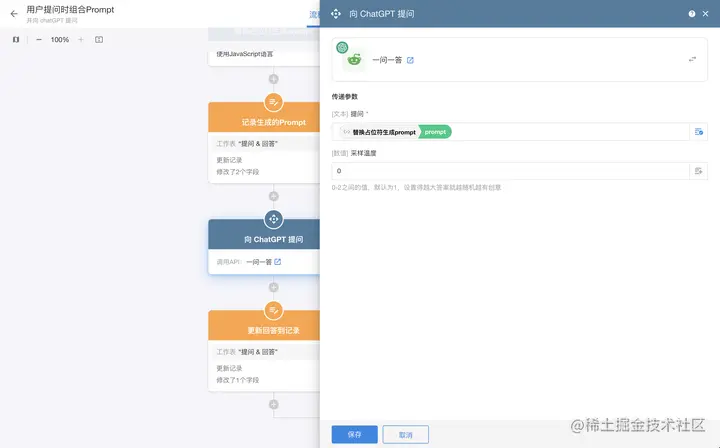
Task: Click the 替换占位符生成prompt tag
Action: (x=379, y=132)
